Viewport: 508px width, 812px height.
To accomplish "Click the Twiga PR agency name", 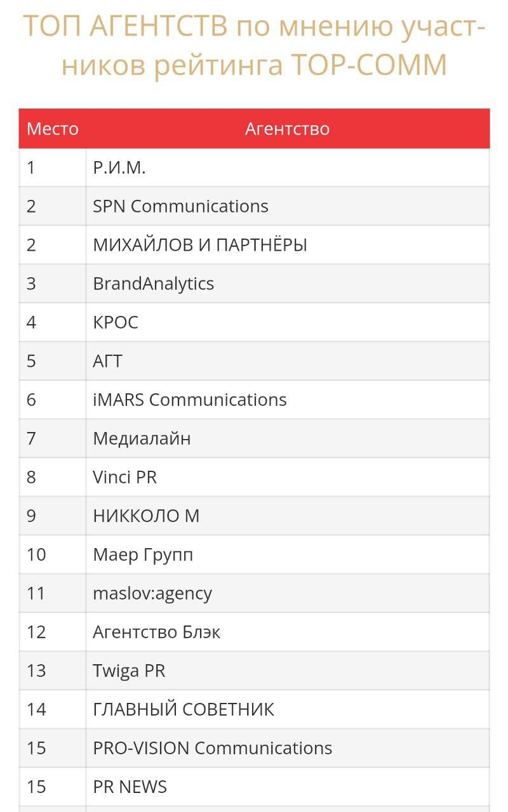I will click(129, 671).
